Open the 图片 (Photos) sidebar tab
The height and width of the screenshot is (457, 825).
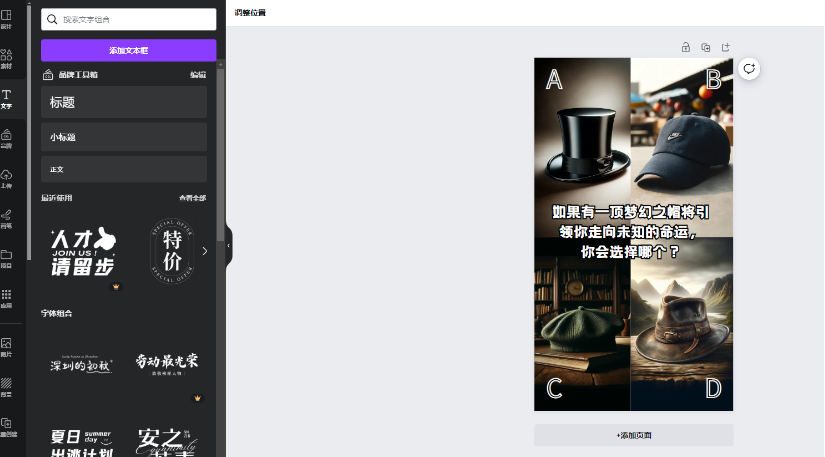[x=6, y=348]
